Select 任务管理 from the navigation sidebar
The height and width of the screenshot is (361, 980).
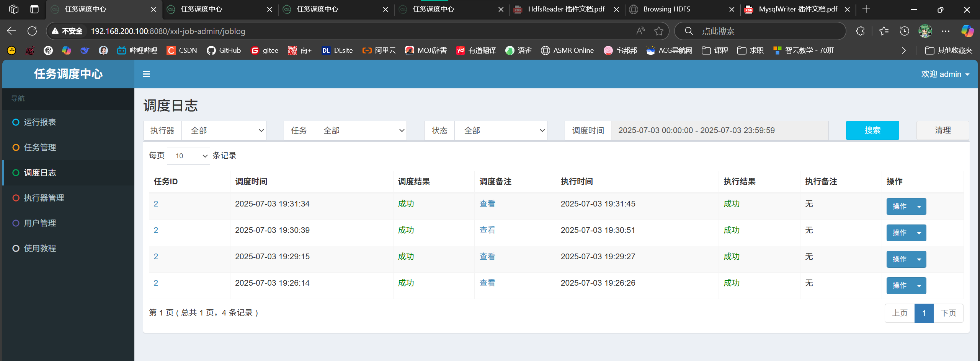(40, 147)
